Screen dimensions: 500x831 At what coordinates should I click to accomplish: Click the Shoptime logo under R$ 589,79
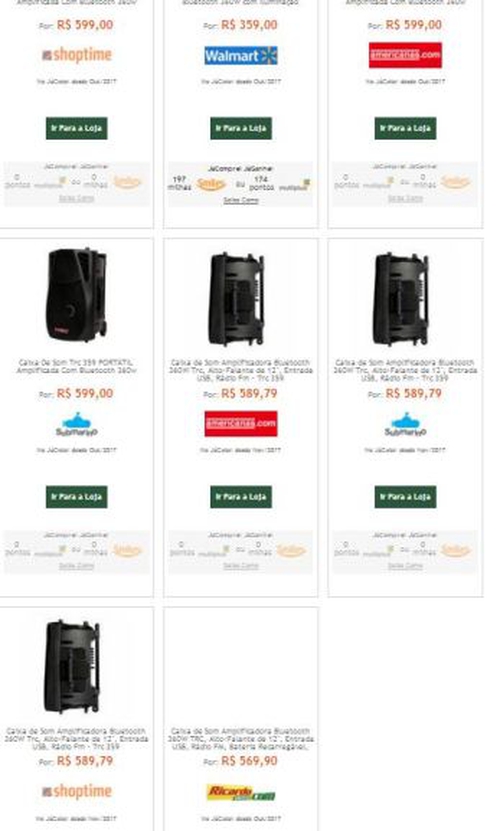(x=77, y=791)
